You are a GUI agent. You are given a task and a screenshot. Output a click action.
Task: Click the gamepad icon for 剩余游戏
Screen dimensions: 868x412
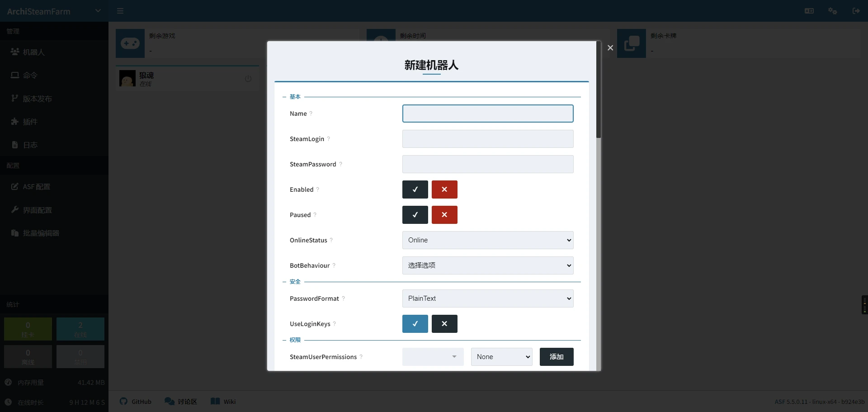130,43
